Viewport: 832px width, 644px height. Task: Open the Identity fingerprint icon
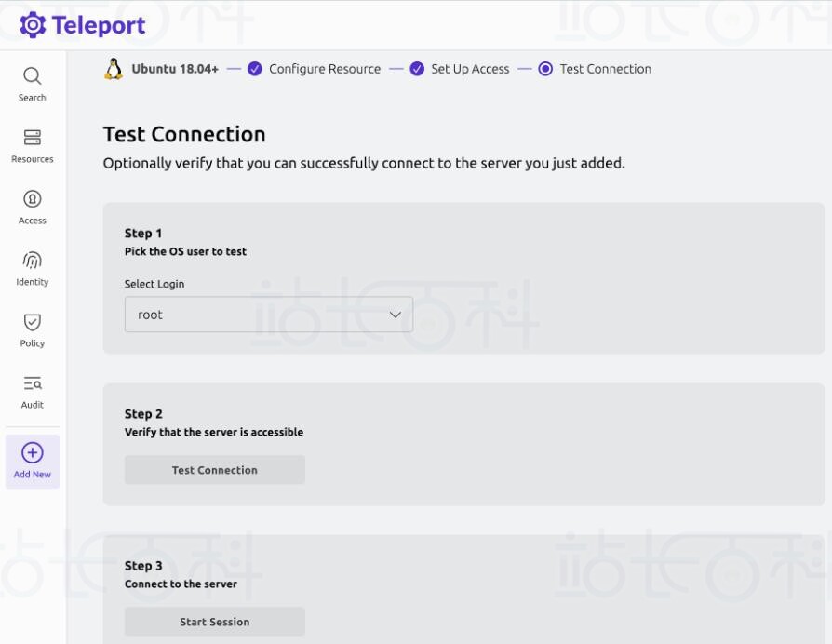(33, 261)
